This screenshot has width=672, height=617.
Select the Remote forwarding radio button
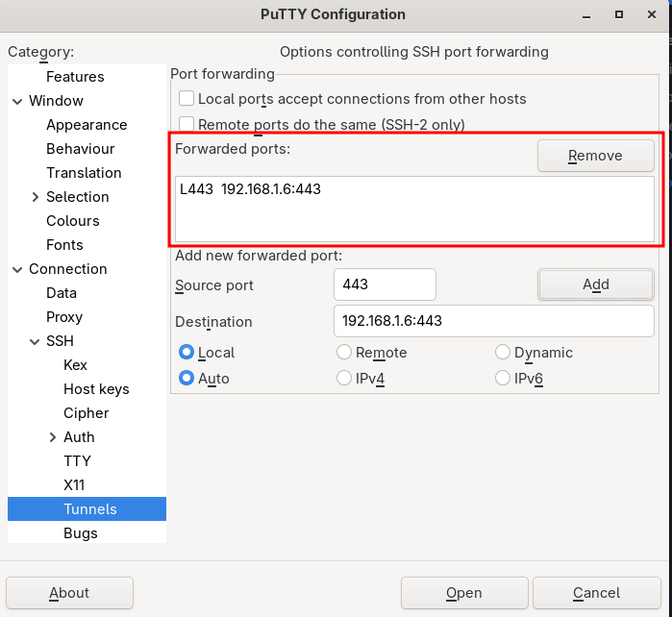pyautogui.click(x=344, y=352)
